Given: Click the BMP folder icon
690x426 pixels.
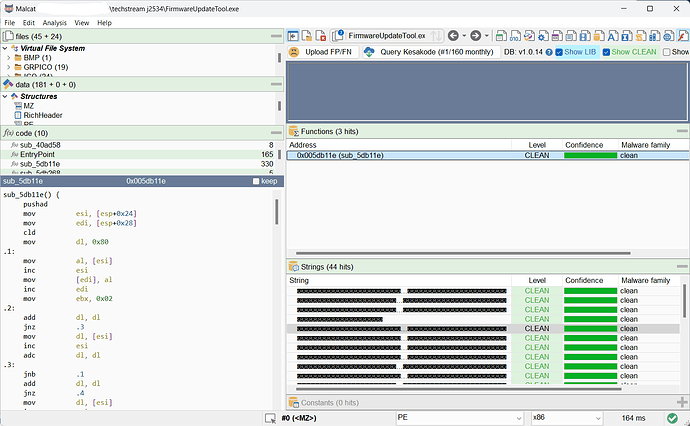Looking at the screenshot, I should (18, 58).
